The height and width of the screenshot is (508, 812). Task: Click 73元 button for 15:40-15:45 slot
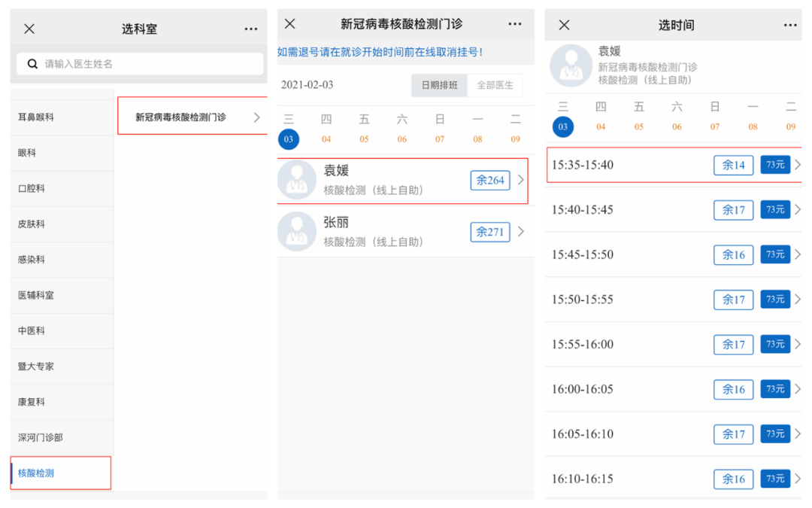(775, 209)
